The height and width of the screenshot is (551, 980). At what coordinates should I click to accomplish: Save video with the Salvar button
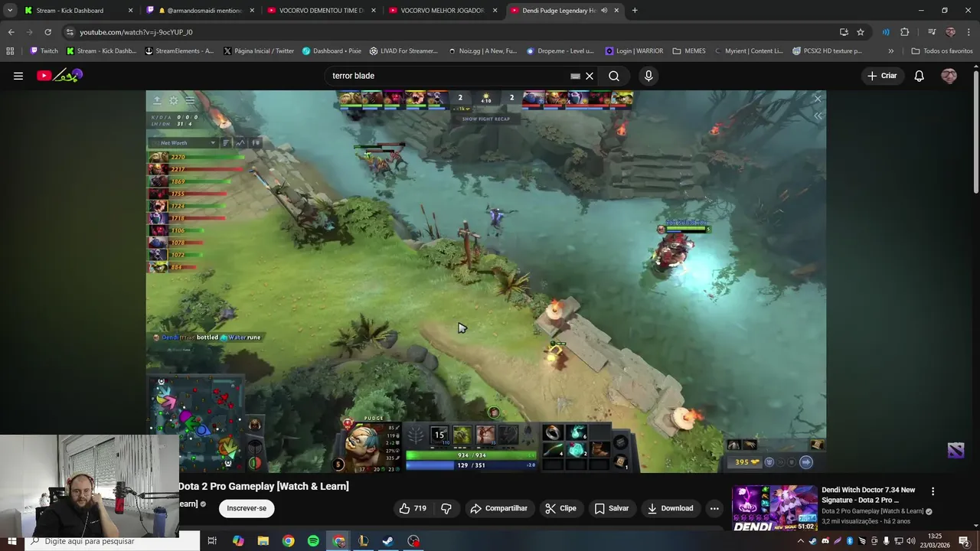pyautogui.click(x=612, y=508)
